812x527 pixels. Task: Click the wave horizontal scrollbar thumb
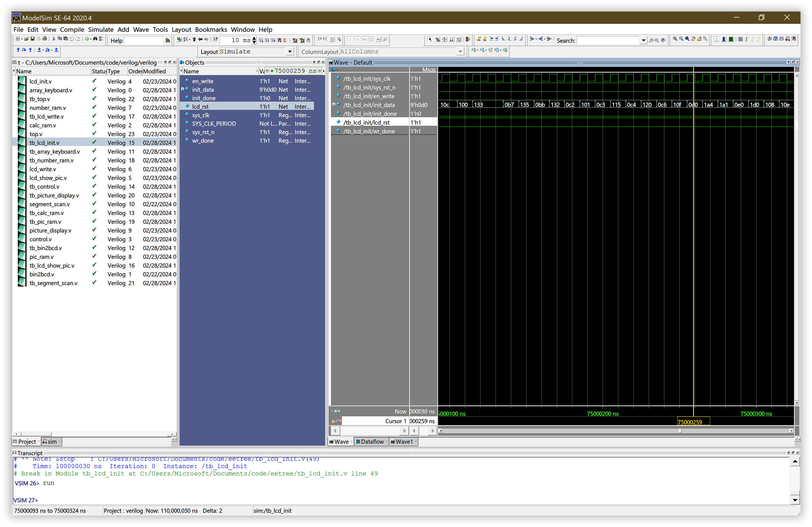680,431
